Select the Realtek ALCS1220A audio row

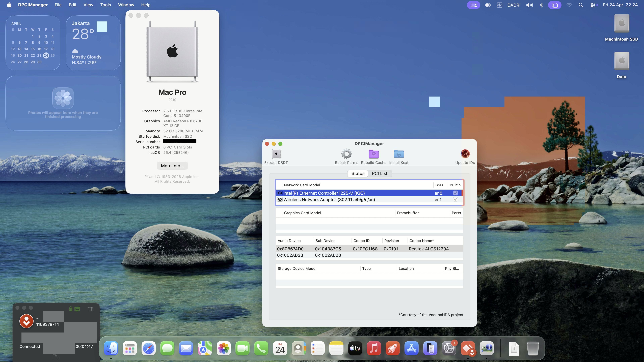(x=369, y=249)
